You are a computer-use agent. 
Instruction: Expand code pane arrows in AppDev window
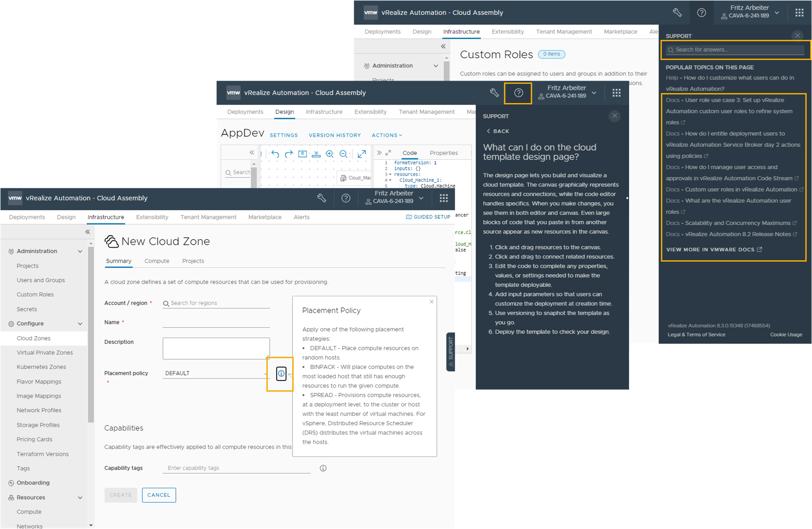(379, 153)
